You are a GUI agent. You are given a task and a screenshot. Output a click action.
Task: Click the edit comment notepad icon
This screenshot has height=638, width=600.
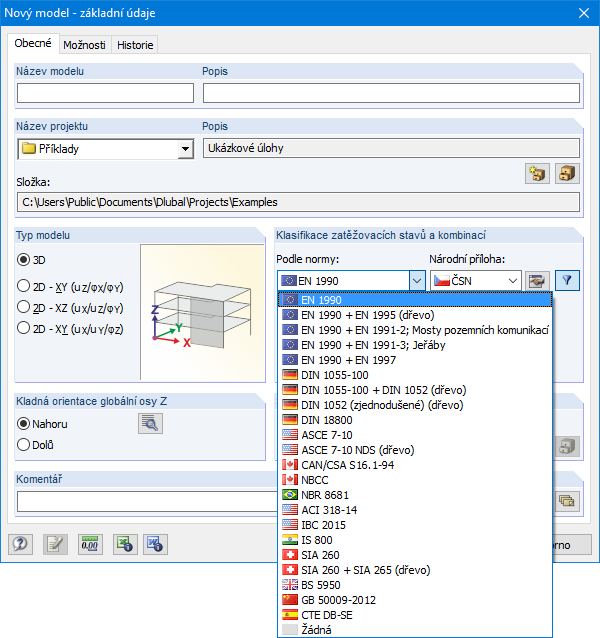(x=55, y=544)
